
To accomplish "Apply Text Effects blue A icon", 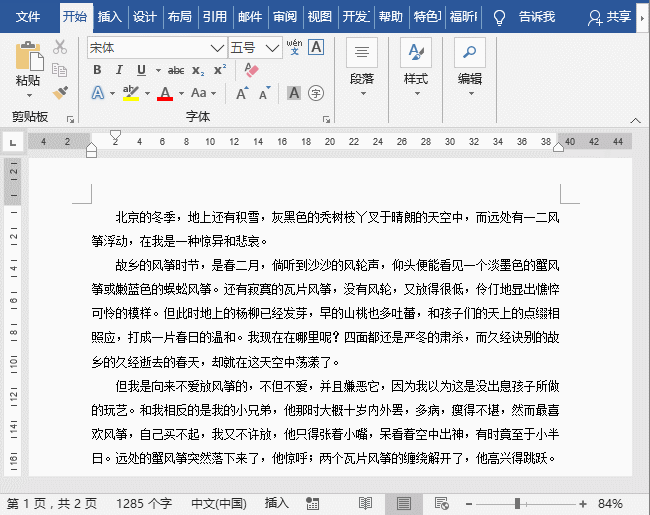I will pyautogui.click(x=98, y=93).
